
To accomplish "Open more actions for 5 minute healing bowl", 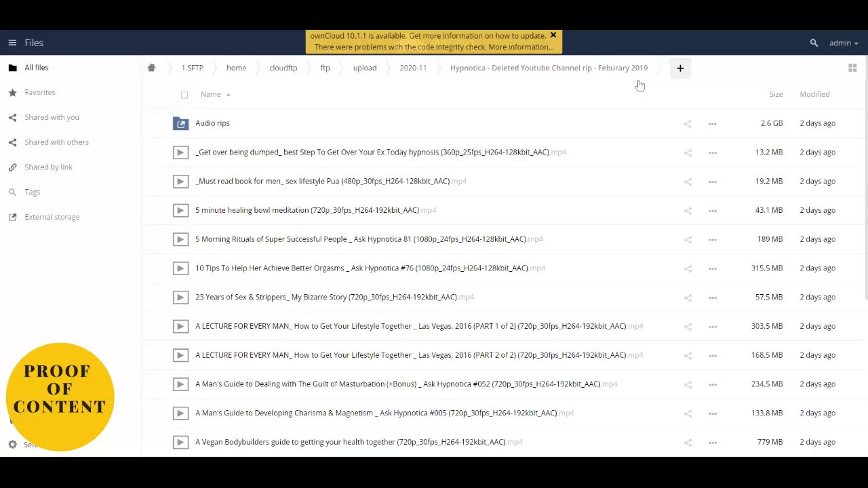I will [712, 211].
